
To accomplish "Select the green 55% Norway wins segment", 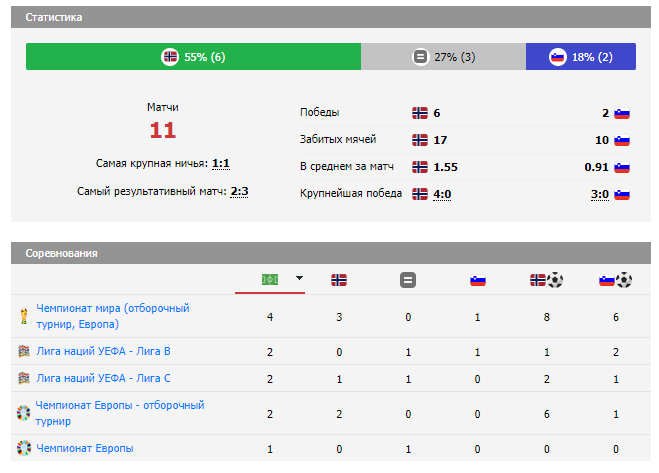I will (x=193, y=57).
